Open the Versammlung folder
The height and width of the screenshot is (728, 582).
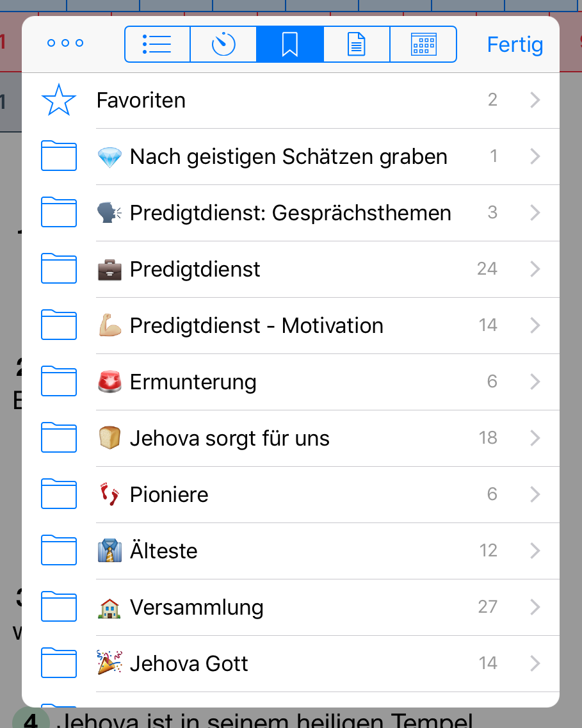[197, 608]
